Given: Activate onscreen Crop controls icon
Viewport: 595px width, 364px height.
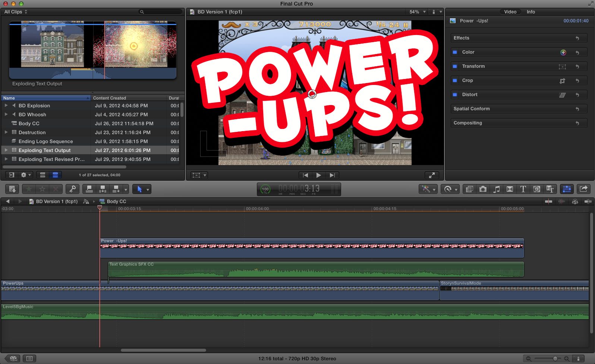Looking at the screenshot, I should (x=562, y=81).
